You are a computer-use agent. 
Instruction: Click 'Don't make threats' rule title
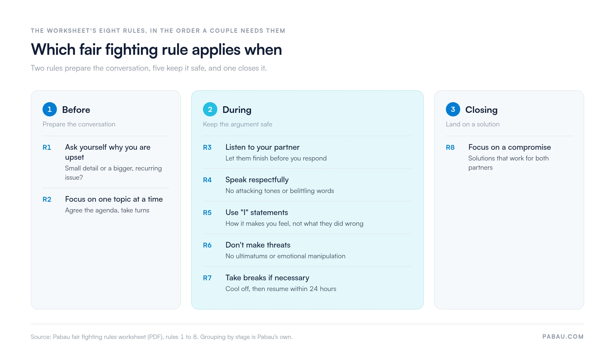(258, 245)
